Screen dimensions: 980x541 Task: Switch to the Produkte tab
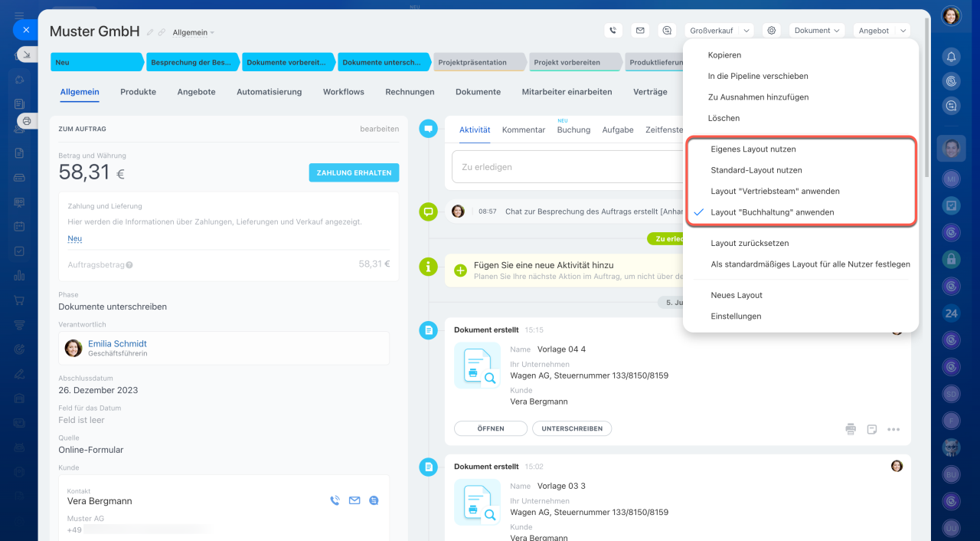point(138,92)
